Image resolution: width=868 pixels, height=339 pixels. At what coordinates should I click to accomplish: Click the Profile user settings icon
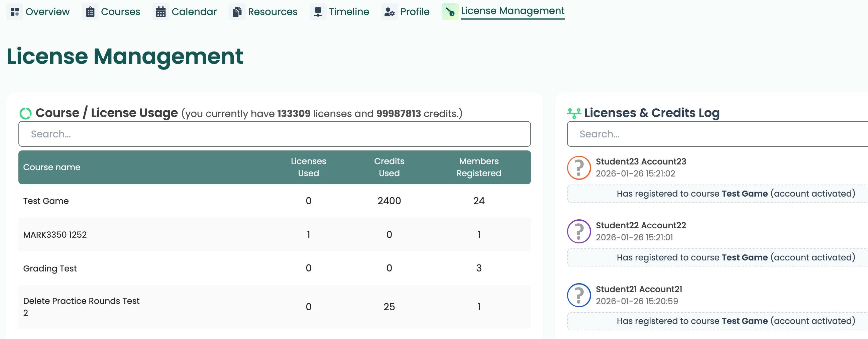coord(389,11)
